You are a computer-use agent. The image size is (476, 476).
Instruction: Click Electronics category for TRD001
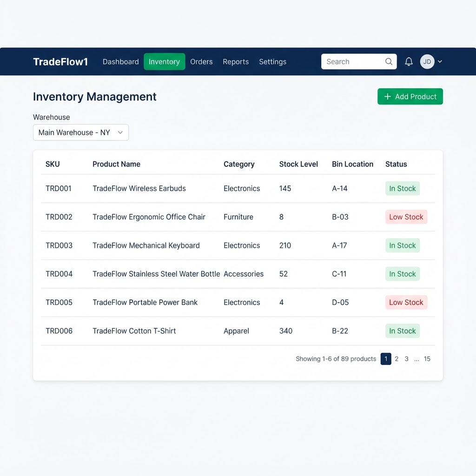point(242,189)
